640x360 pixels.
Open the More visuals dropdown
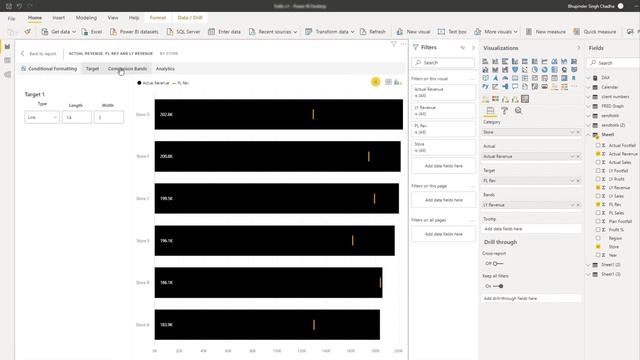coord(496,31)
